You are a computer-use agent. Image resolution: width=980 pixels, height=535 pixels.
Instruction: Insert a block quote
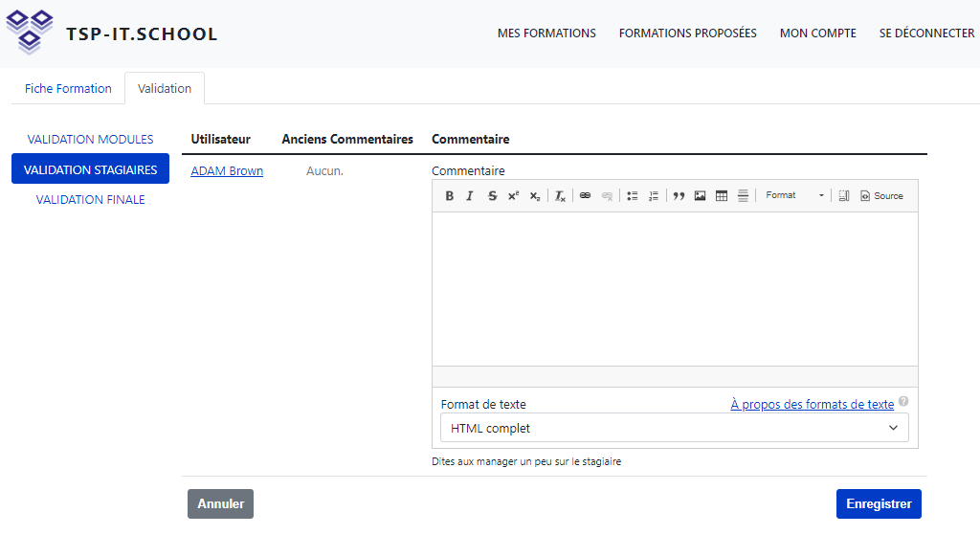click(679, 195)
